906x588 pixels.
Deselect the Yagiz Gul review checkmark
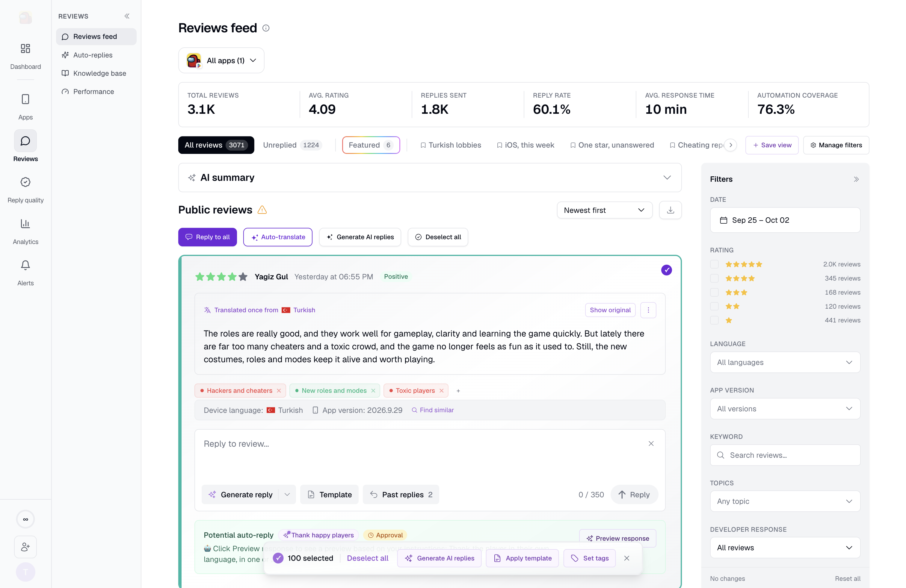[666, 270]
